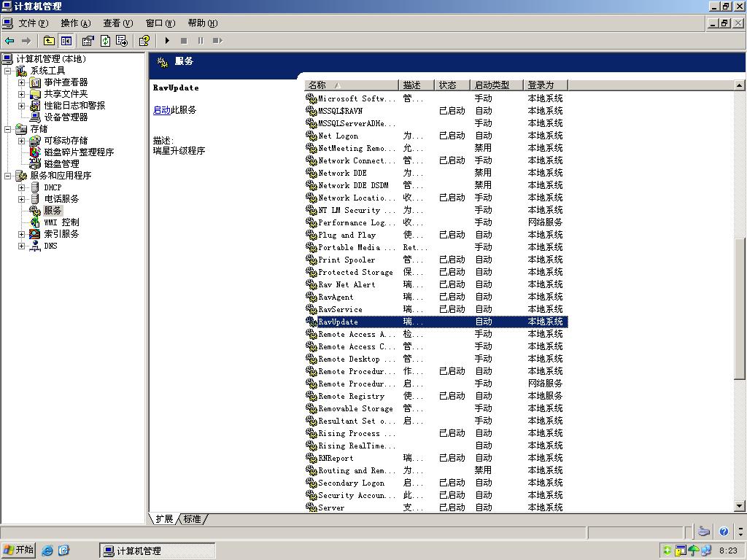Click the 计算机管理 taskbar button
This screenshot has width=747, height=560.
[158, 551]
